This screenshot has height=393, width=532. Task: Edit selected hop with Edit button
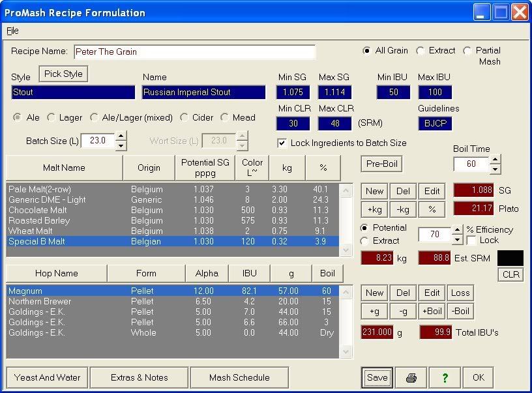click(432, 293)
